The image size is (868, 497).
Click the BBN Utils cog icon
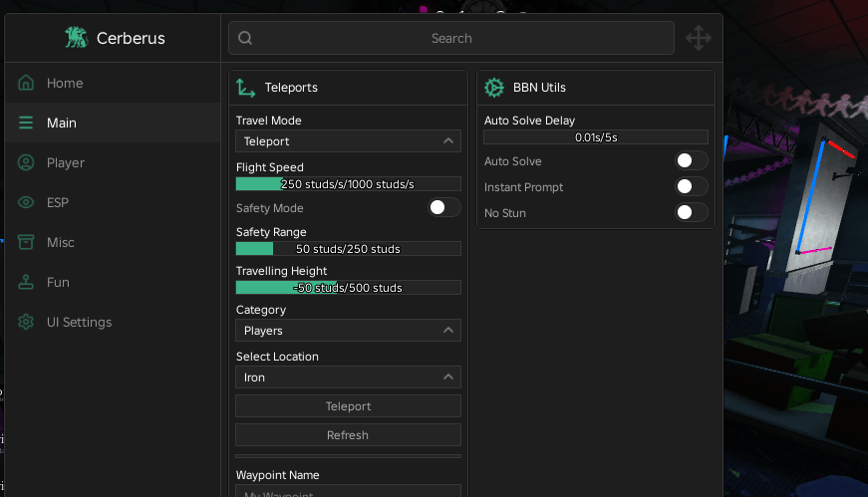pos(494,88)
